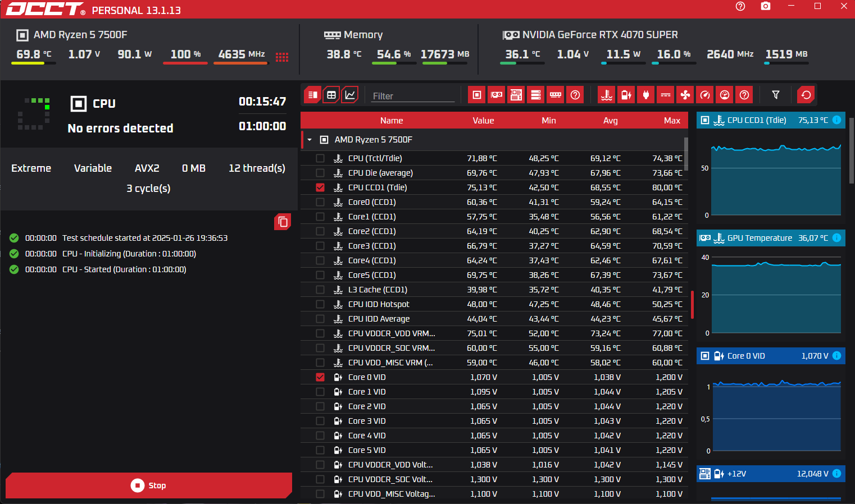Show only fan sensors
This screenshot has width=855, height=504.
[x=685, y=95]
